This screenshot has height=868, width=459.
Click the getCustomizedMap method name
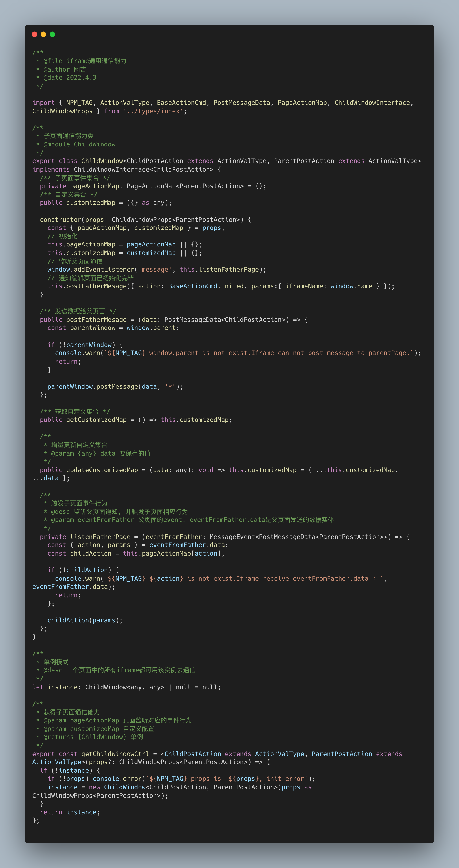coord(96,420)
